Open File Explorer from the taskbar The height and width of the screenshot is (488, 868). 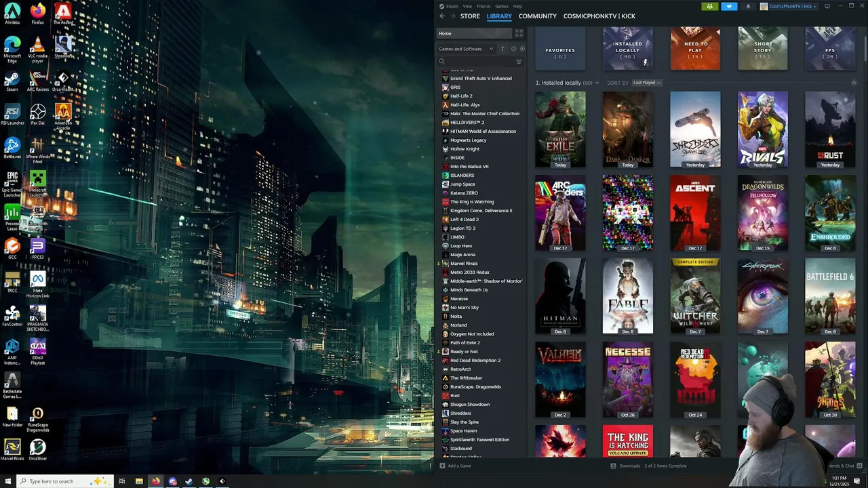tap(139, 481)
